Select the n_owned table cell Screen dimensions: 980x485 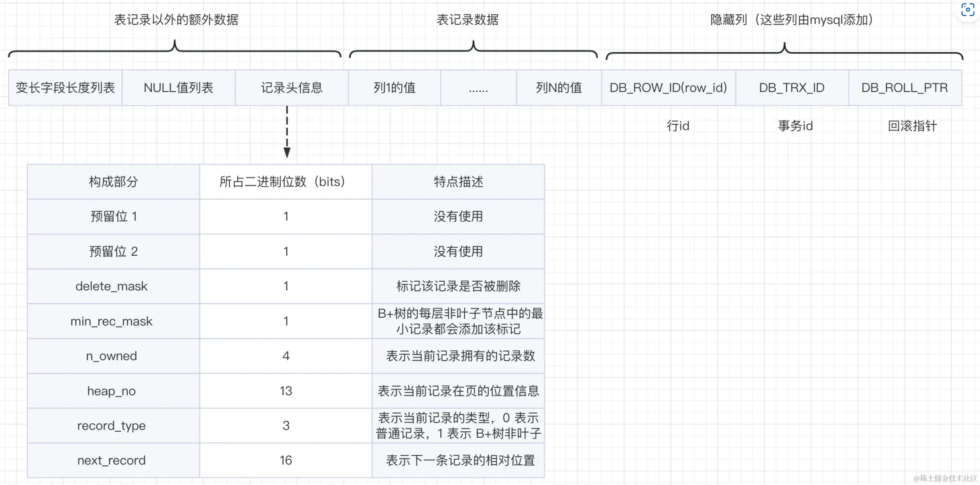112,356
